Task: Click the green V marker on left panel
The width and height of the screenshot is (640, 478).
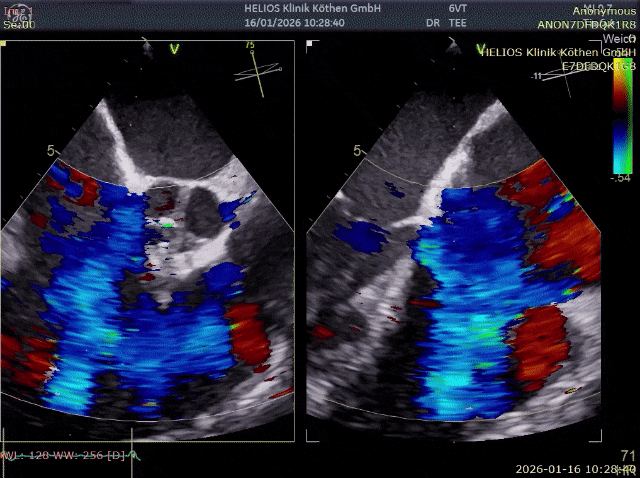Action: pos(175,49)
